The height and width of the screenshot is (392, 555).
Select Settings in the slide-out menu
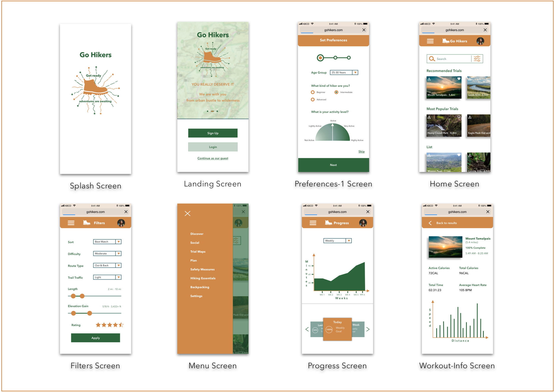pyautogui.click(x=196, y=296)
